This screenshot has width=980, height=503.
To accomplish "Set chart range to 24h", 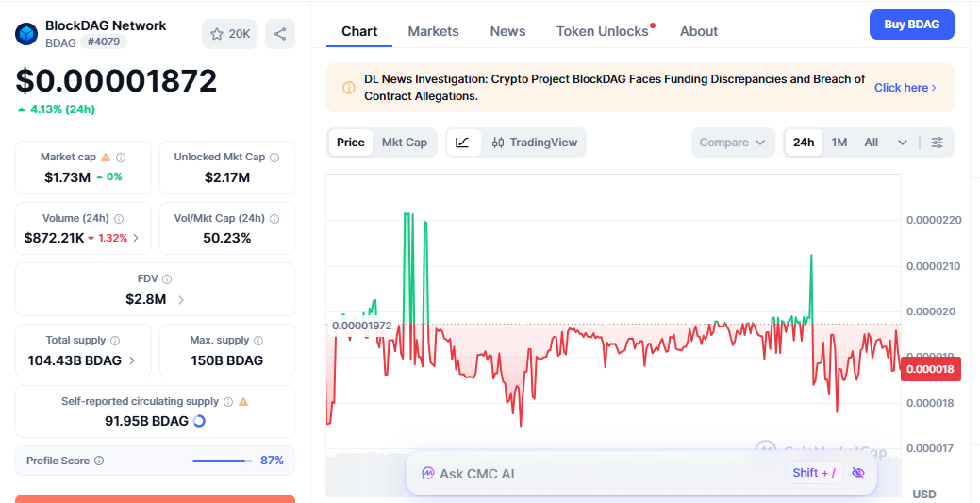I will coord(804,143).
